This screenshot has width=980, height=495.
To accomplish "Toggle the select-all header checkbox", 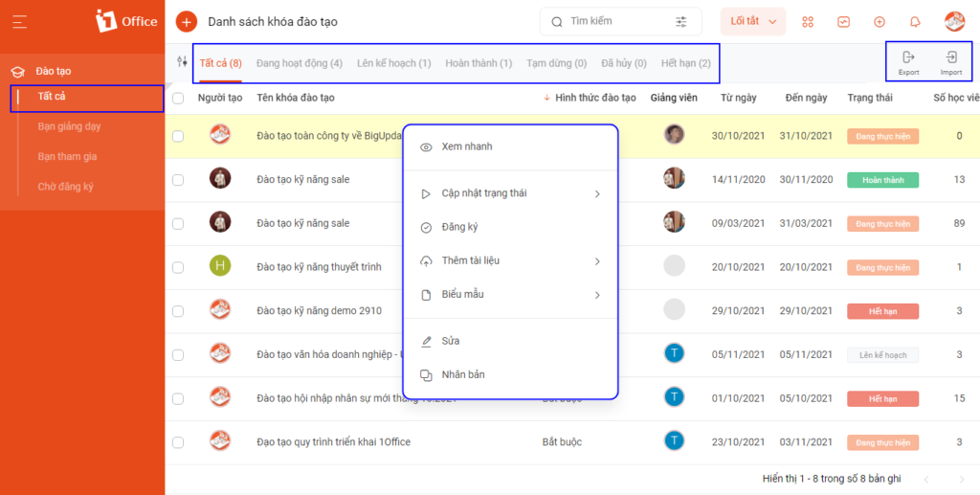I will 178,98.
